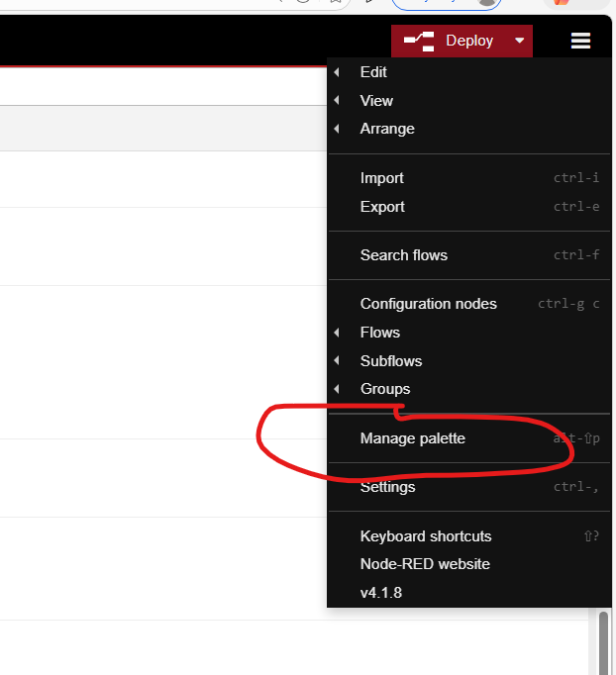Click the v4.1.8 version entry
The width and height of the screenshot is (616, 675).
pos(381,593)
